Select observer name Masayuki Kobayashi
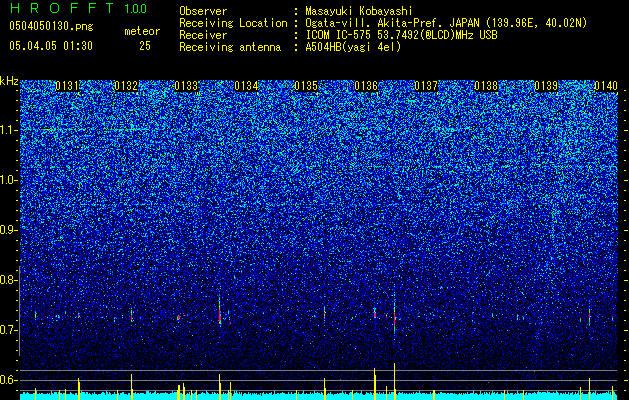This screenshot has width=629, height=400. click(x=359, y=11)
